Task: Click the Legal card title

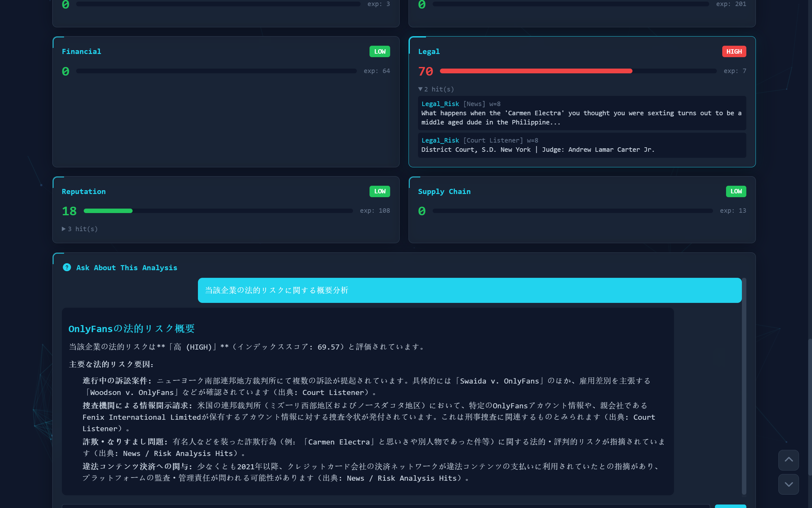Action: point(429,51)
